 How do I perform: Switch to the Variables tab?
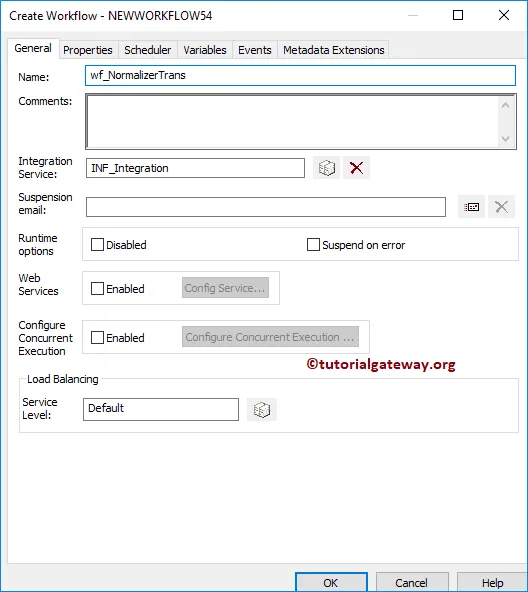tap(205, 50)
